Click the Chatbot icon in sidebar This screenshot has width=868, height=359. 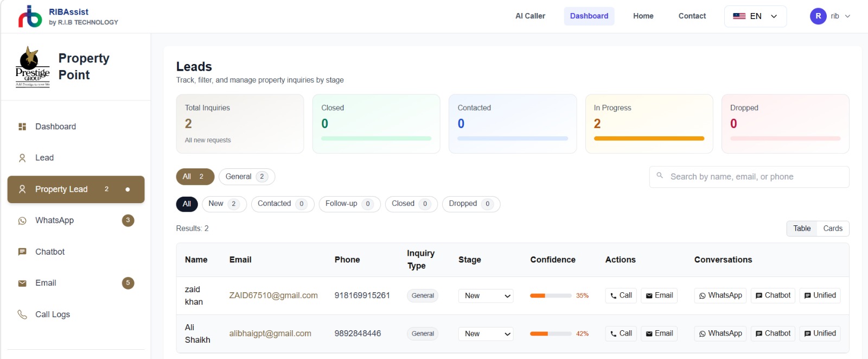pyautogui.click(x=22, y=252)
